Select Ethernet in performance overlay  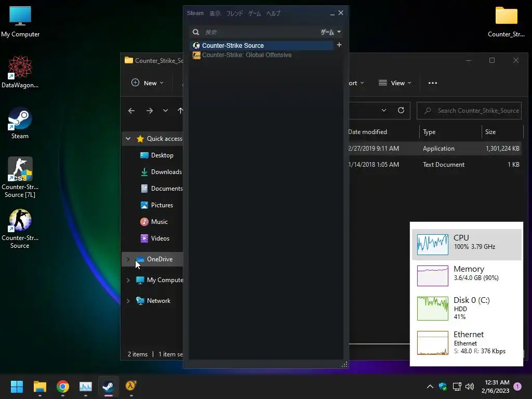tap(467, 342)
